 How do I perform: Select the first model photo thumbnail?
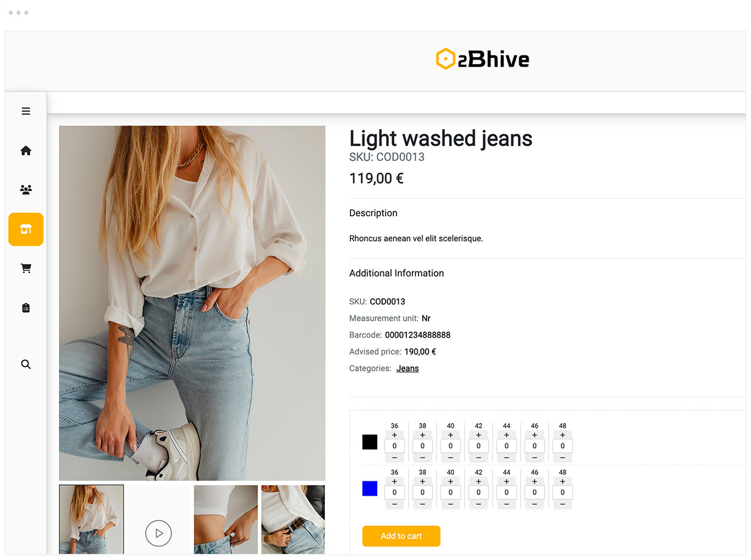pyautogui.click(x=91, y=519)
